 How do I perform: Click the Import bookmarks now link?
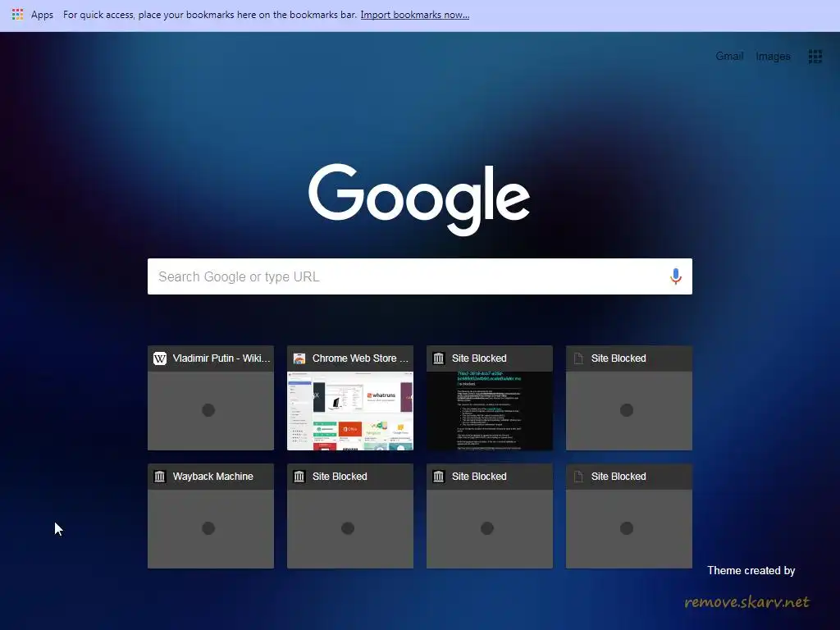(414, 15)
